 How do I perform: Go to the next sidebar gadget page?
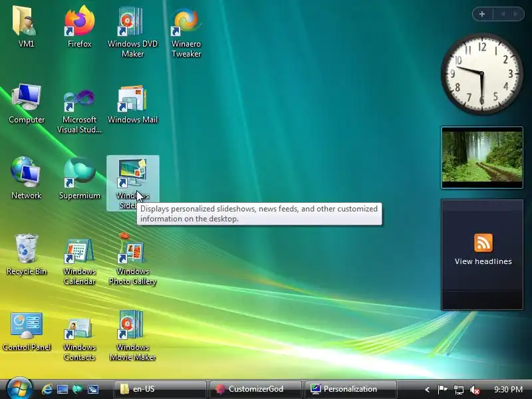click(x=516, y=14)
